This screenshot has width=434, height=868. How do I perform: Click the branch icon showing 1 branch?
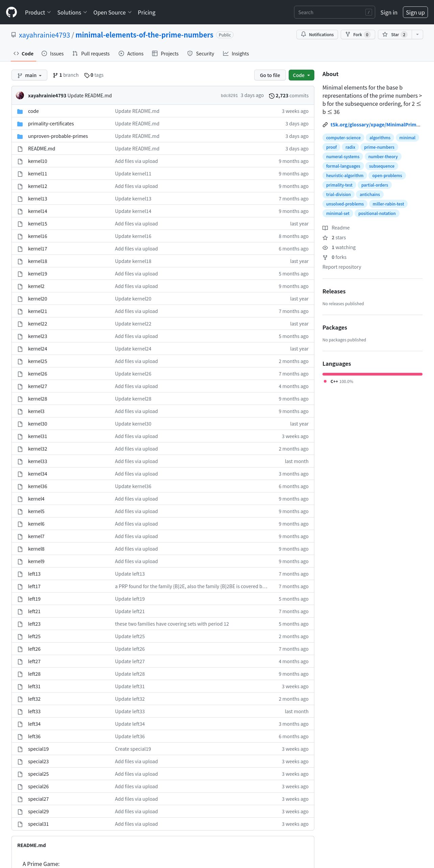click(55, 75)
